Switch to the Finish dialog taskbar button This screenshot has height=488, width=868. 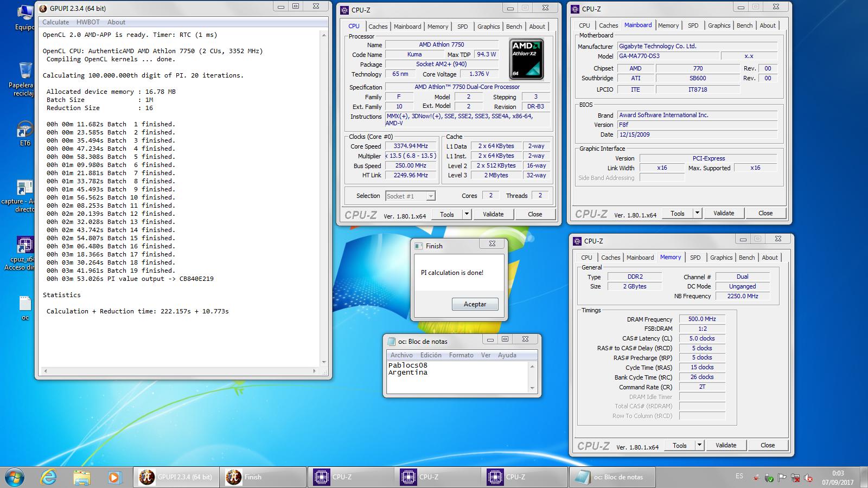263,477
